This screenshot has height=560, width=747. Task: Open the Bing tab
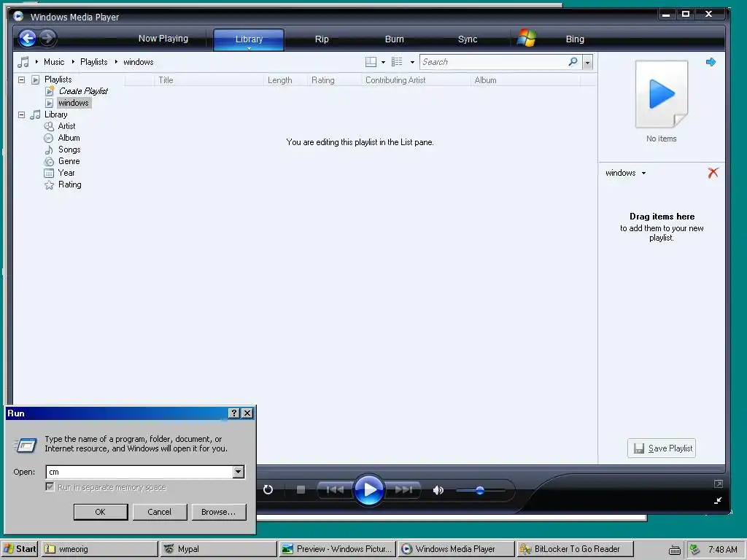click(575, 39)
